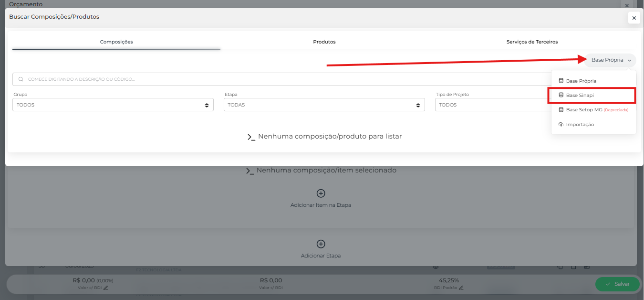Viewport: 644px width, 300px height.
Task: Open the Tipo de Projeto dropdown
Action: [491, 105]
